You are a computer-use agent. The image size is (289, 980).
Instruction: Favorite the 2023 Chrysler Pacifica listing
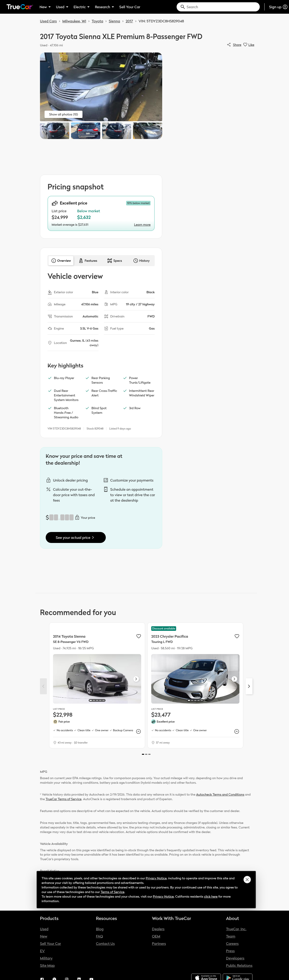pos(236,636)
